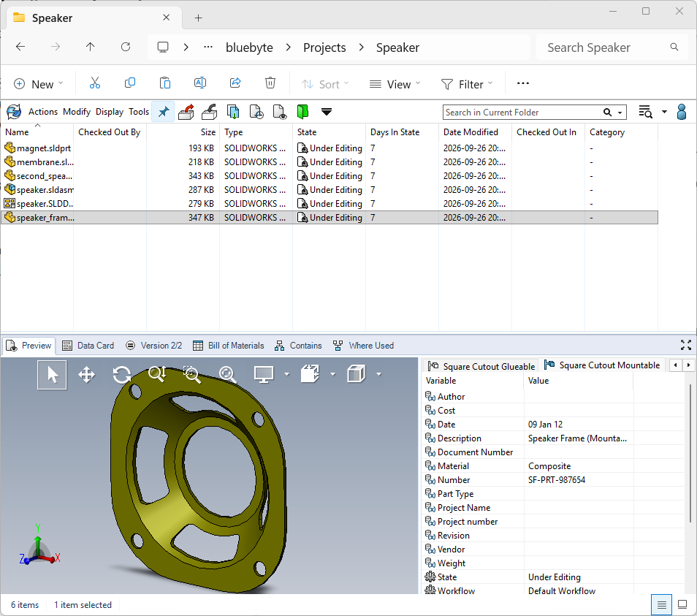Select the arrow pointer tool in preview
Viewport: 697px width, 616px height.
point(52,375)
